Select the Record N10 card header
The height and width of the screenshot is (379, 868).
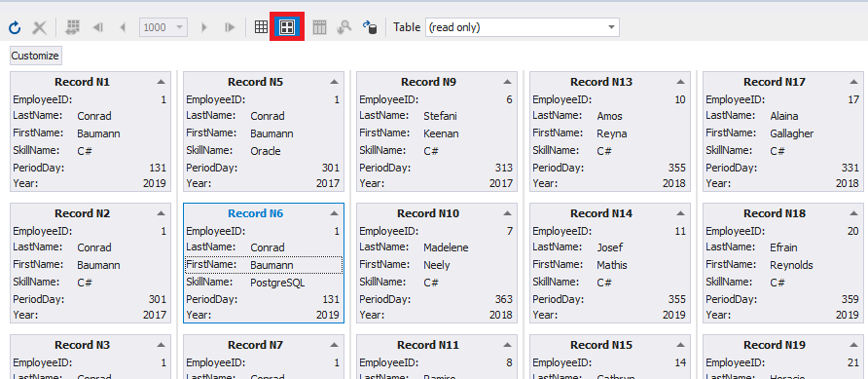[x=428, y=213]
